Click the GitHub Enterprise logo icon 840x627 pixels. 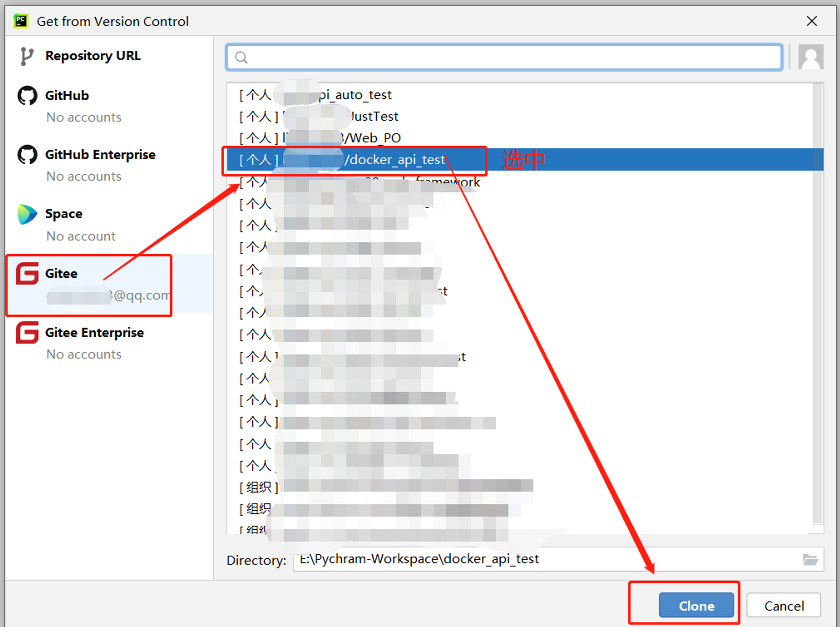click(27, 155)
